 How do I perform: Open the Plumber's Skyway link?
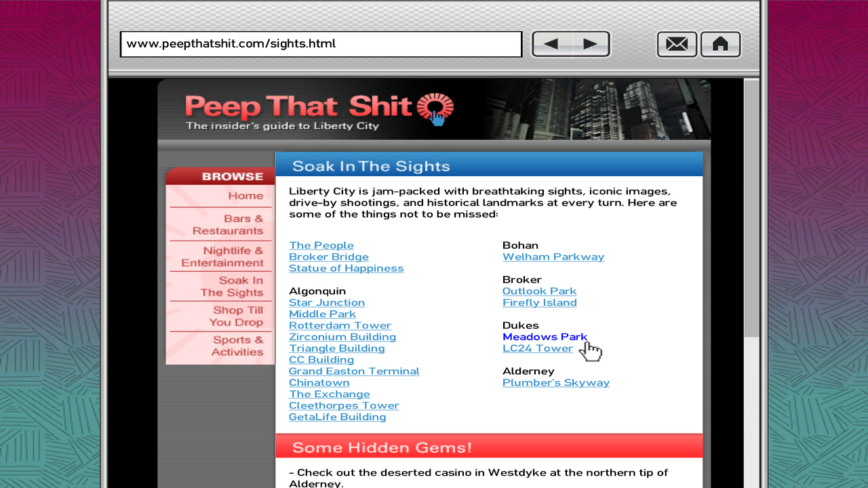(556, 383)
